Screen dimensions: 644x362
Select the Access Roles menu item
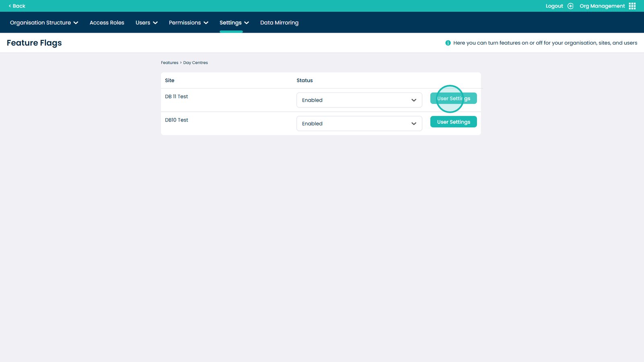(x=107, y=23)
